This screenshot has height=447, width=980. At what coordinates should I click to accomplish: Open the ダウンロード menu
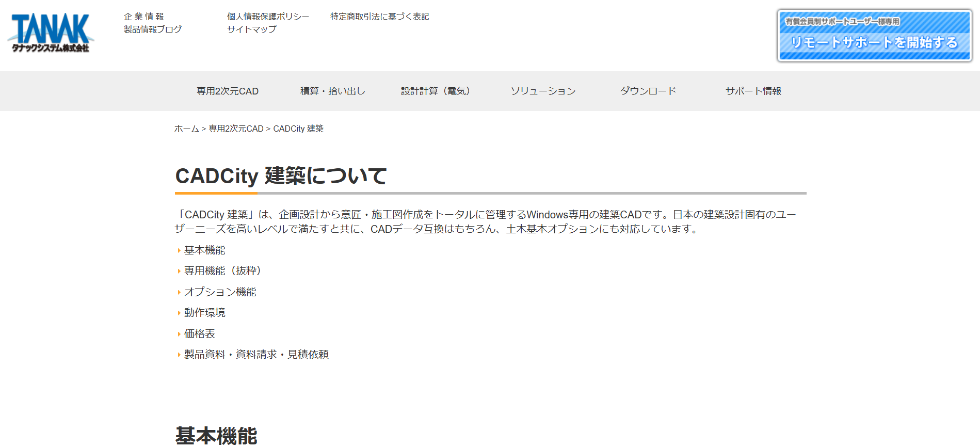click(x=648, y=91)
